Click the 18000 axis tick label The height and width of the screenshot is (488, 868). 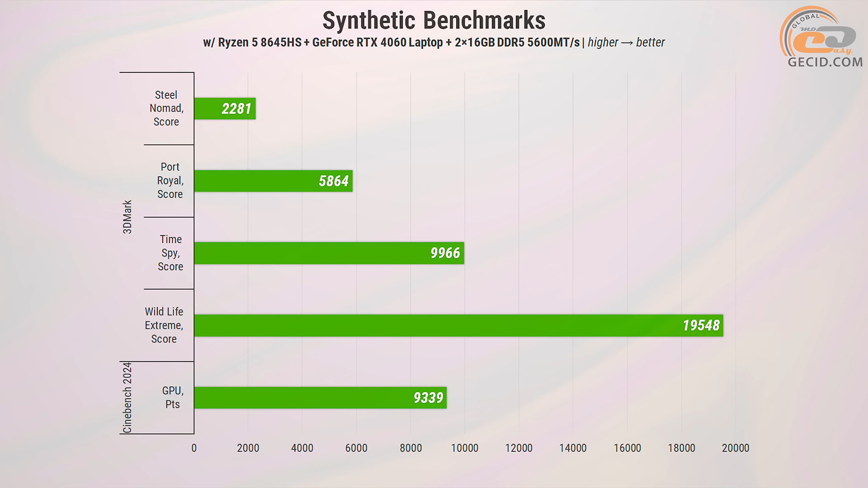point(681,448)
